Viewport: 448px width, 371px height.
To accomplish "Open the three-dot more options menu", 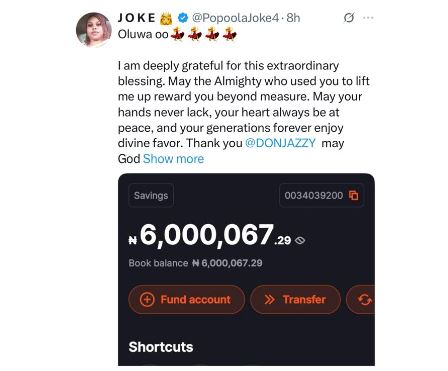I will point(368,18).
